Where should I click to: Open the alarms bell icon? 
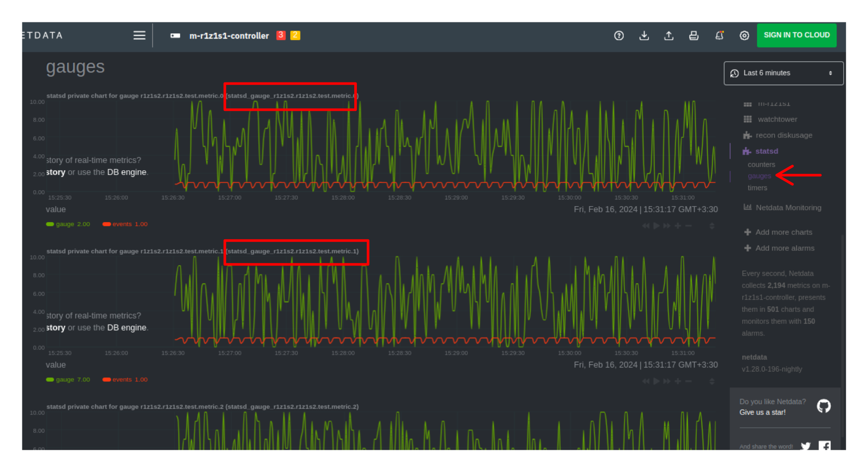[x=719, y=35]
